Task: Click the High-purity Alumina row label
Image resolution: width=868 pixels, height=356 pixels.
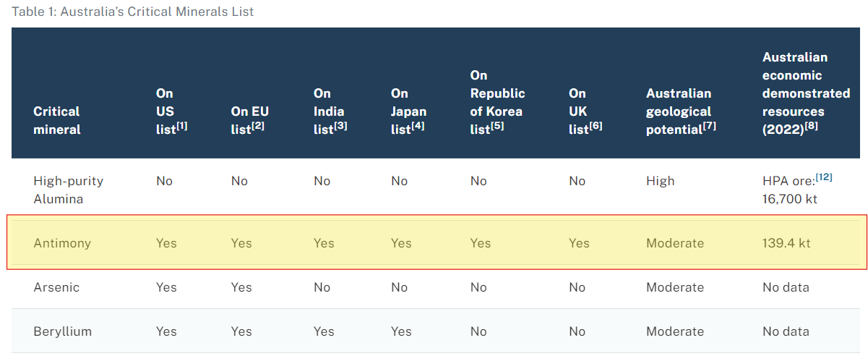Action: pyautogui.click(x=68, y=190)
